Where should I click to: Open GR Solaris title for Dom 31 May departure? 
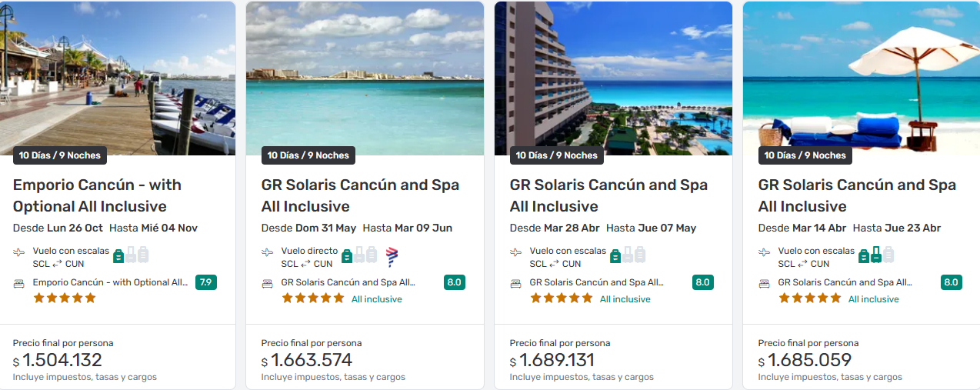[360, 195]
